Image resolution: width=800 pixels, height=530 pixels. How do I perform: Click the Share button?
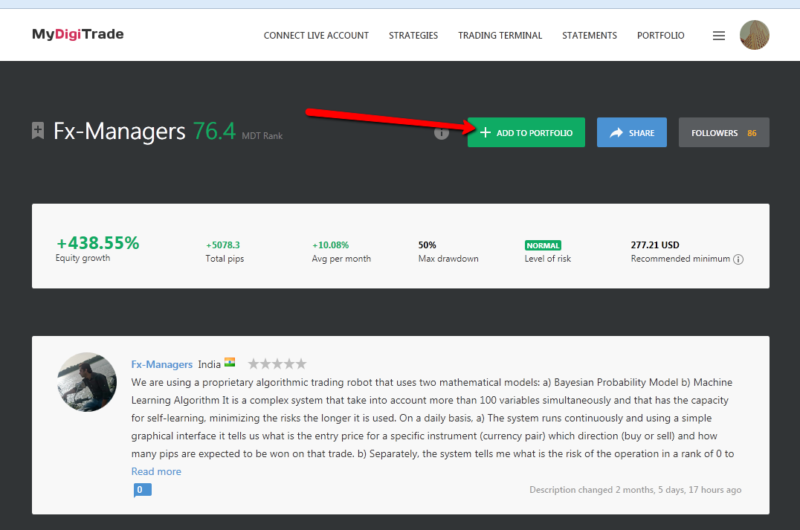coord(632,133)
